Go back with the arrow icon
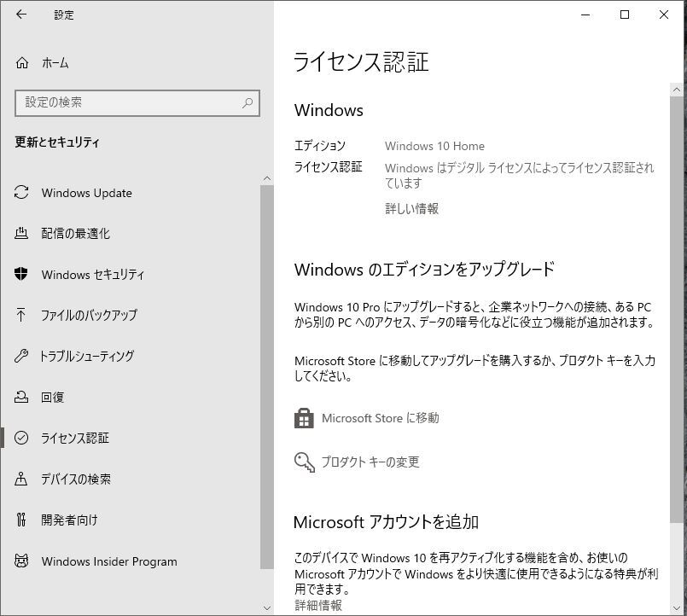The width and height of the screenshot is (687, 616). (x=21, y=15)
